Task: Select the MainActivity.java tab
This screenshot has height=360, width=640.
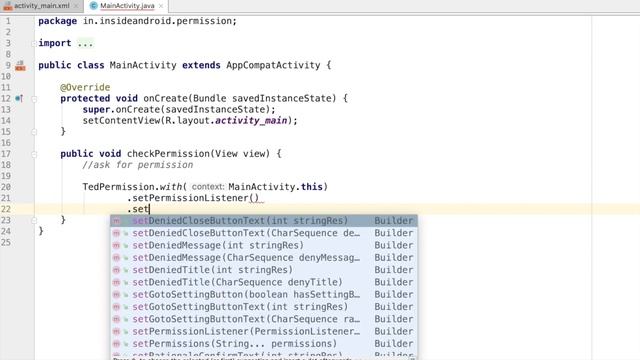Action: (x=127, y=6)
